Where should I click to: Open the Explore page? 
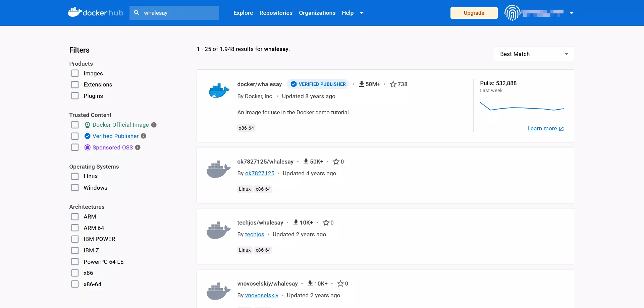(243, 13)
